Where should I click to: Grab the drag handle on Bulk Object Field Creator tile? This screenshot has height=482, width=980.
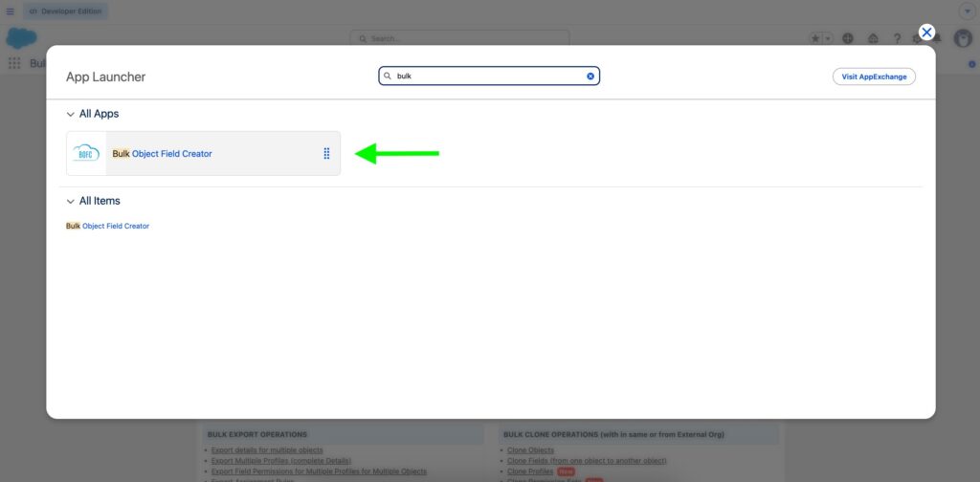tap(326, 154)
